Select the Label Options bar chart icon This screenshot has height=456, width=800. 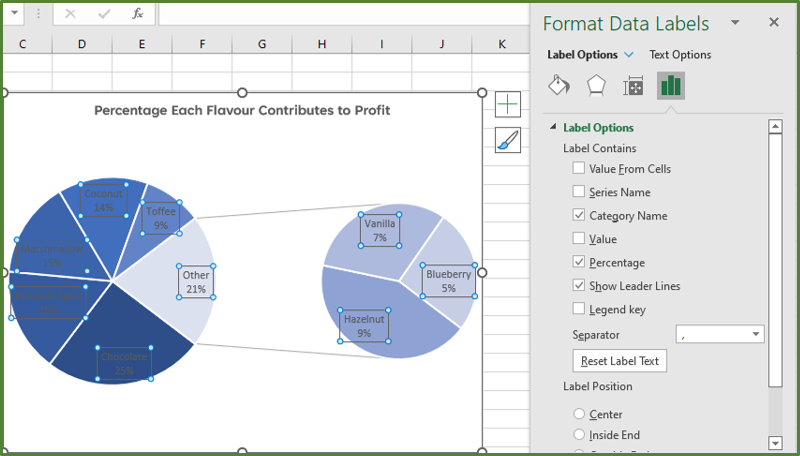pos(670,85)
